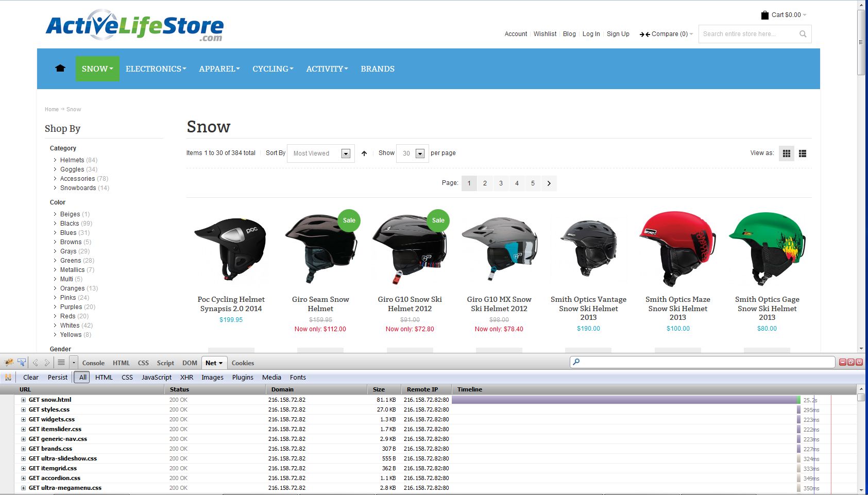This screenshot has height=495, width=868.
Task: Go back in Firebug panel history
Action: pyautogui.click(x=36, y=363)
